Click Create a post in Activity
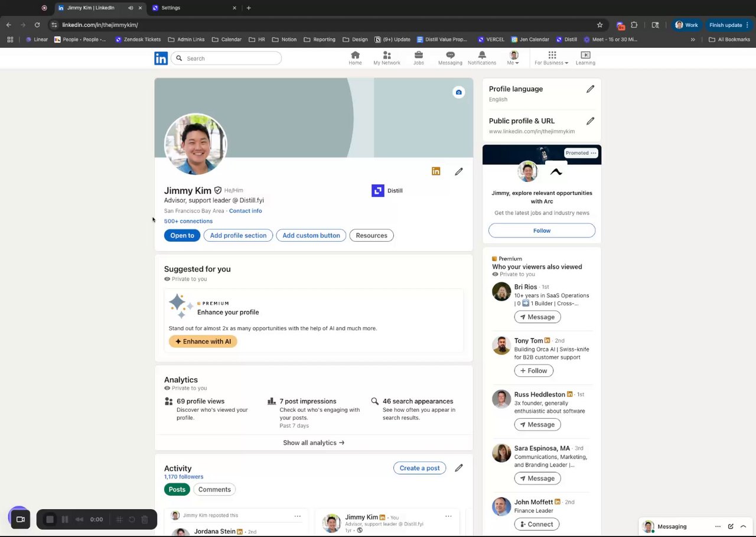The height and width of the screenshot is (537, 756). [x=419, y=468]
